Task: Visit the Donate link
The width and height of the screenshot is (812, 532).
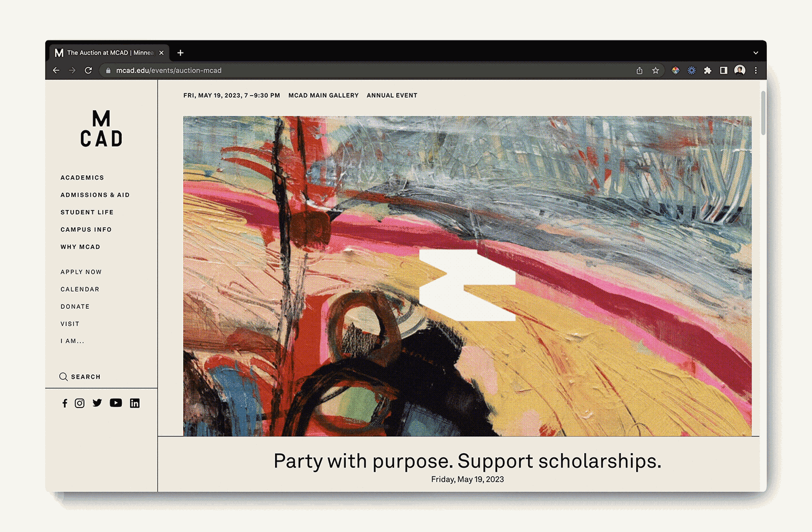Action: point(75,307)
